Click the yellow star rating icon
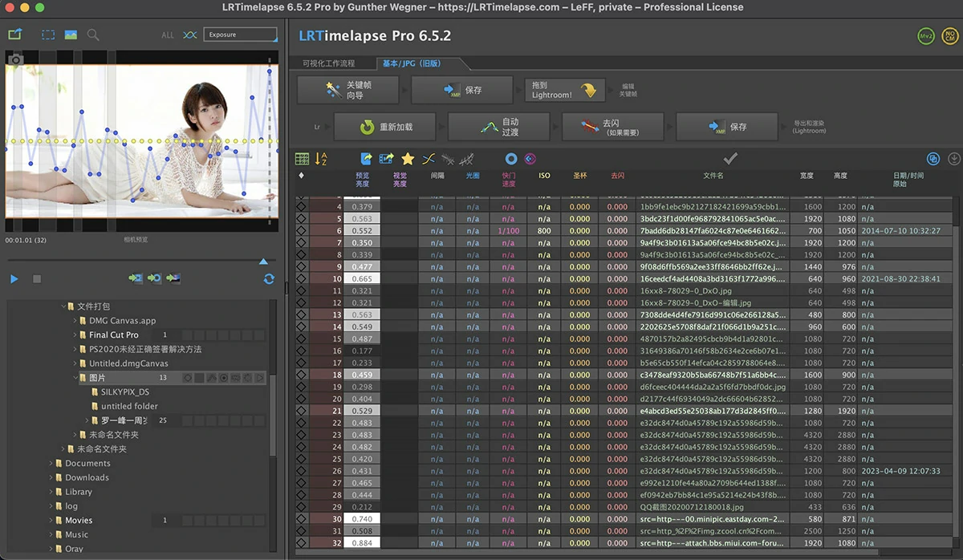The height and width of the screenshot is (560, 963). (x=408, y=159)
